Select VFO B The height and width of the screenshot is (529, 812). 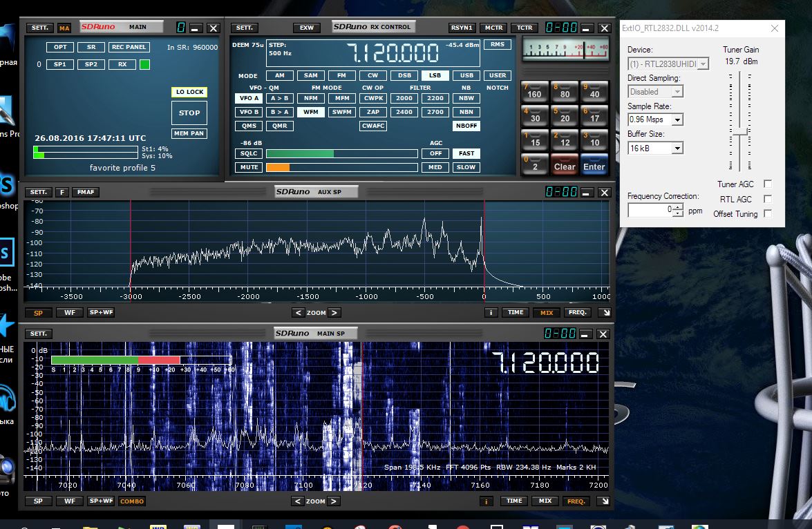pyautogui.click(x=249, y=112)
